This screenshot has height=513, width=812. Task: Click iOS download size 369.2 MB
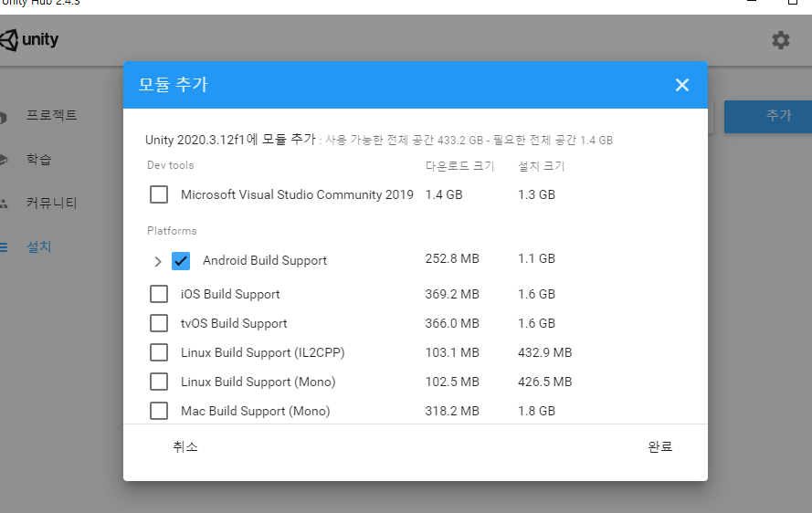tap(452, 294)
